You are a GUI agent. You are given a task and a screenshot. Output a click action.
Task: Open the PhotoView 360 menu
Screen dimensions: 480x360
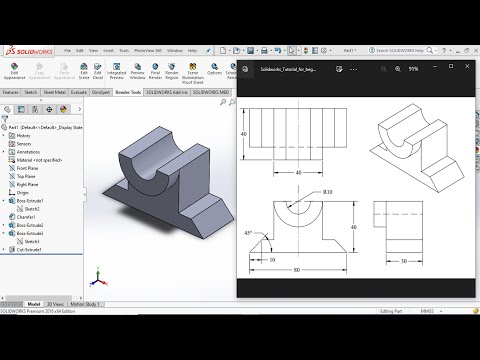148,51
